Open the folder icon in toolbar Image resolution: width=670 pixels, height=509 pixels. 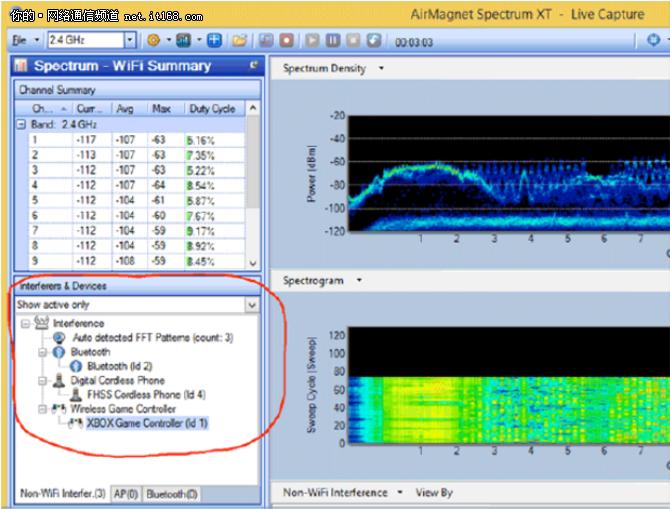click(239, 41)
